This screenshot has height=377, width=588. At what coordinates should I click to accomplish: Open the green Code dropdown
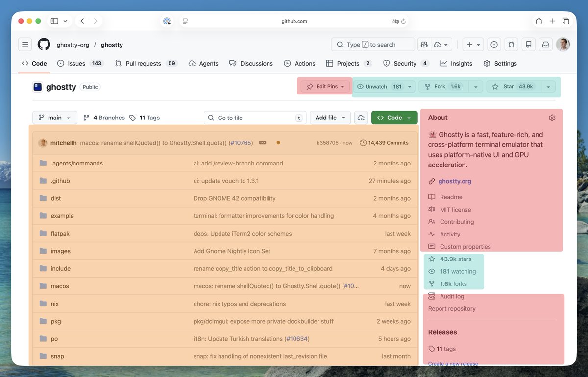[x=394, y=118]
